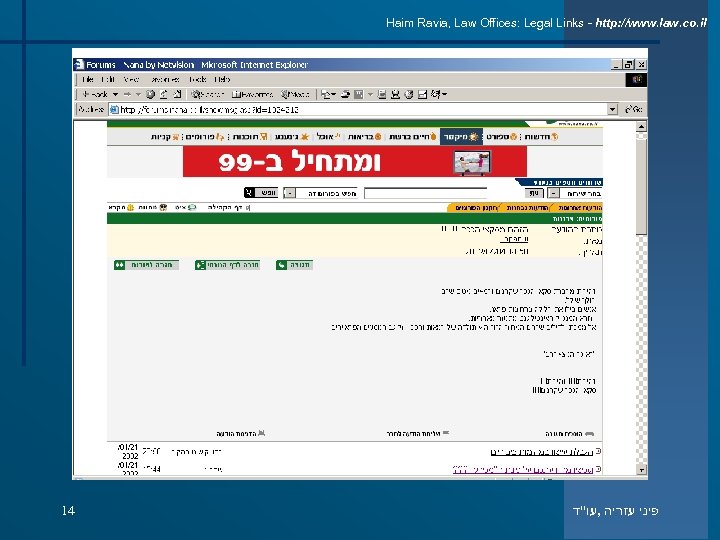Open the Search pane from toolbar
Viewport: 720px width, 540px height.
click(x=208, y=95)
